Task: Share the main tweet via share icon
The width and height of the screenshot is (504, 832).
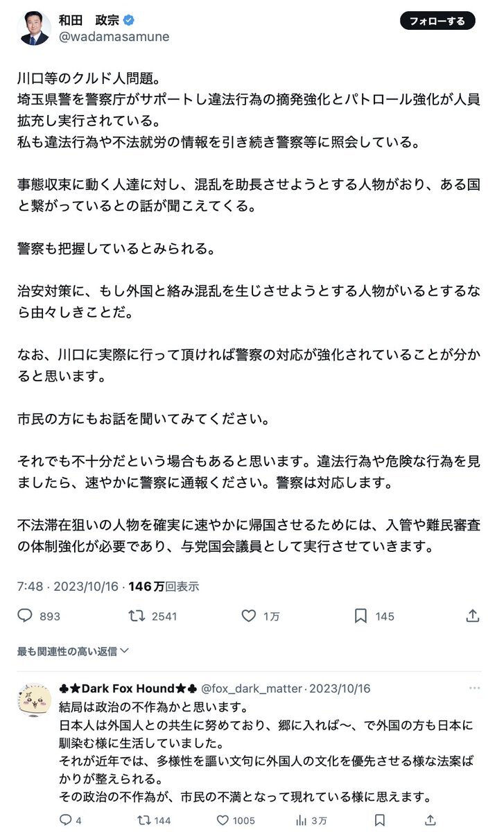Action: tap(473, 616)
